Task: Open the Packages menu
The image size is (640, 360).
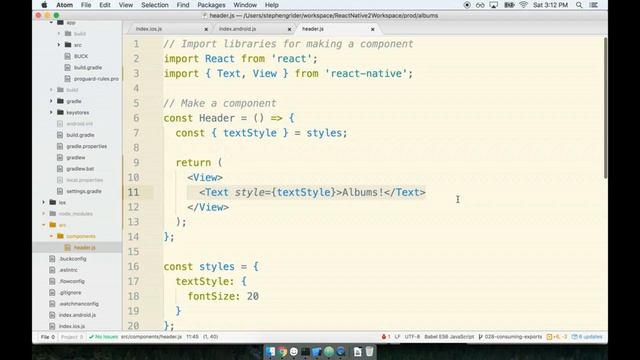Action: click(211, 5)
